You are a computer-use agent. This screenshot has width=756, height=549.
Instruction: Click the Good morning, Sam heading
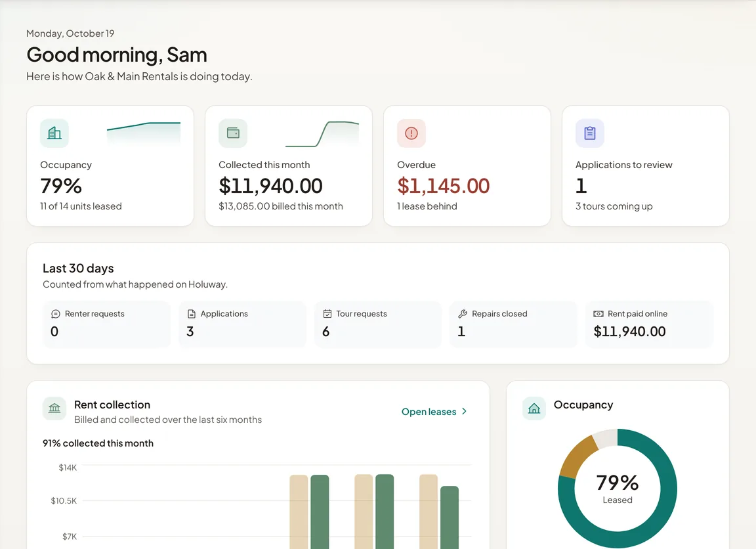tap(117, 55)
